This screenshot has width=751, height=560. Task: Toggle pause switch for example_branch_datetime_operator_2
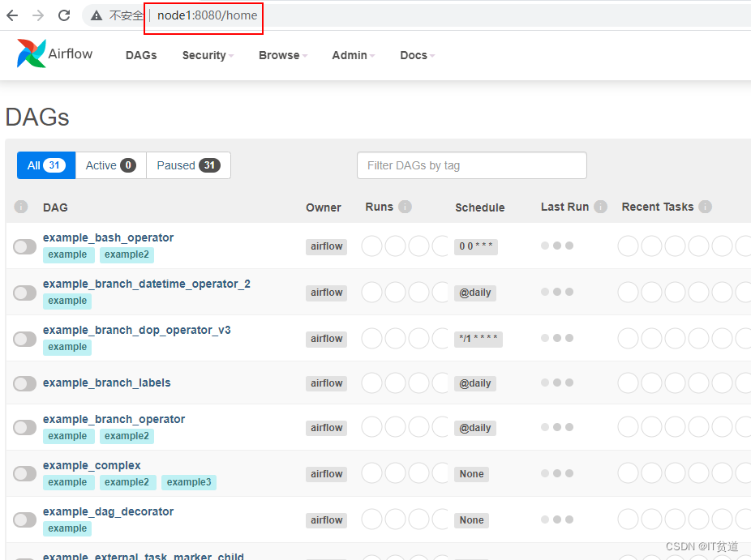point(25,293)
